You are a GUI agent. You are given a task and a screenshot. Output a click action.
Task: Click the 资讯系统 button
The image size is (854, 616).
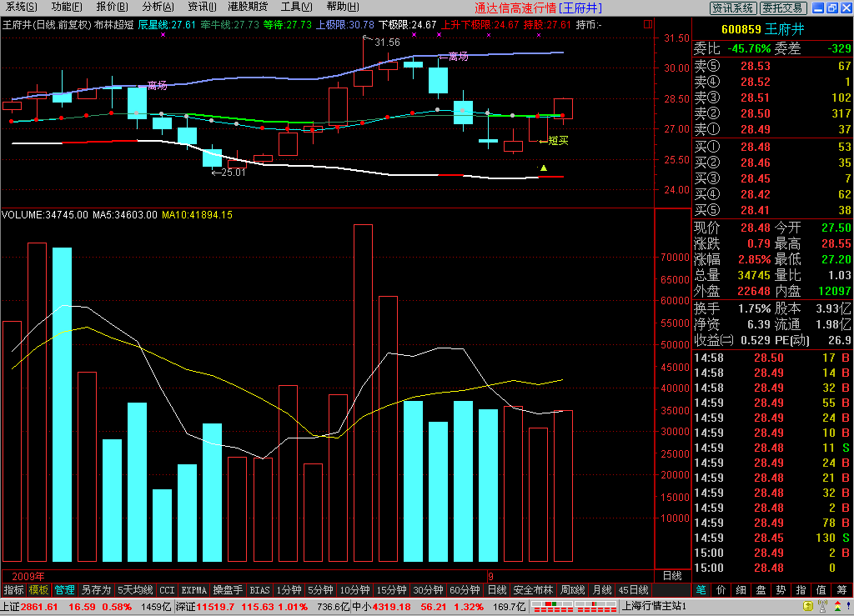(x=732, y=8)
